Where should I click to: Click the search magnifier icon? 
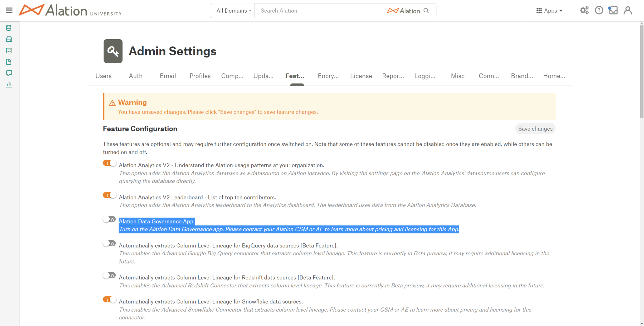(426, 11)
